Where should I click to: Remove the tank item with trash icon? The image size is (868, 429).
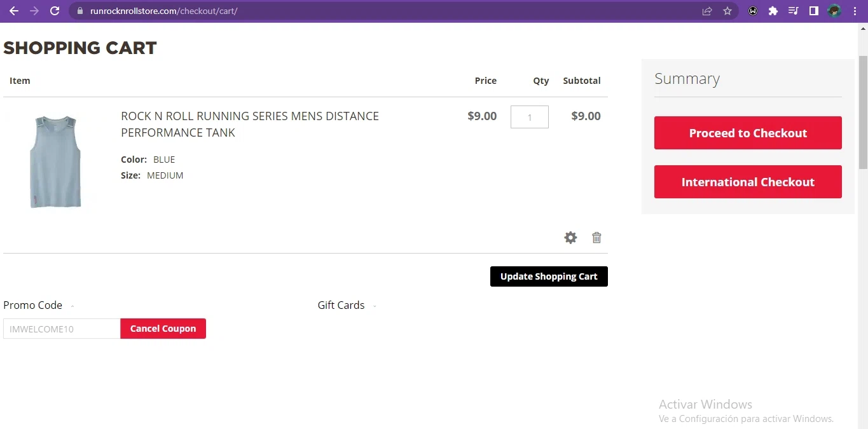point(596,238)
